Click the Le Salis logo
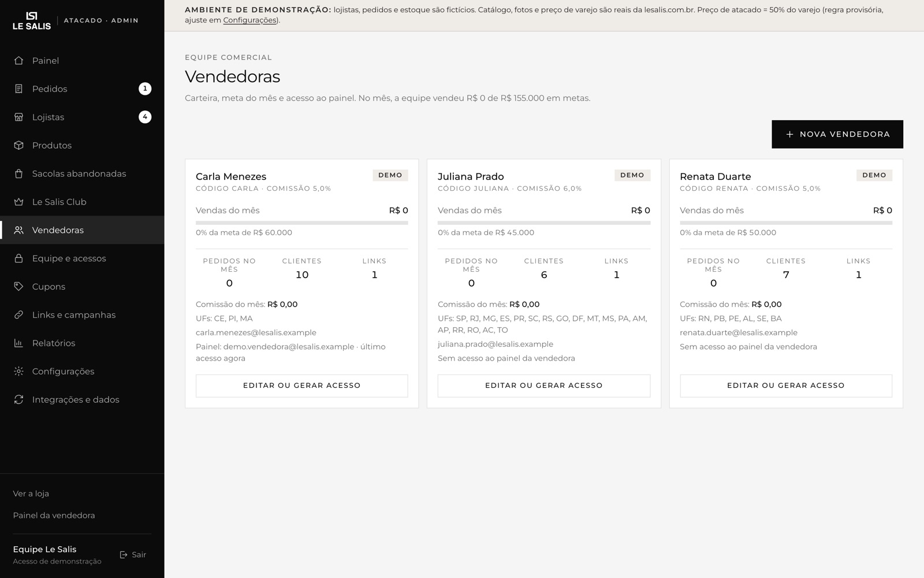The image size is (924, 578). click(32, 20)
